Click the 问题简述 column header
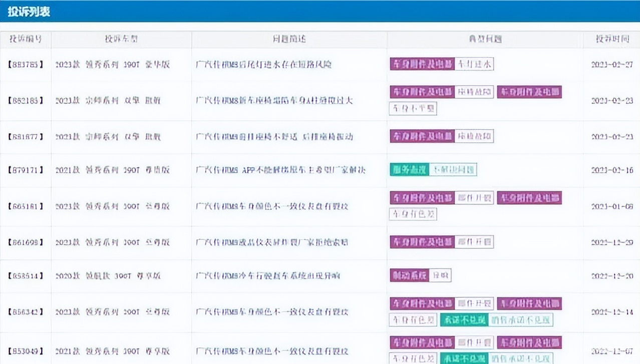 pos(289,39)
